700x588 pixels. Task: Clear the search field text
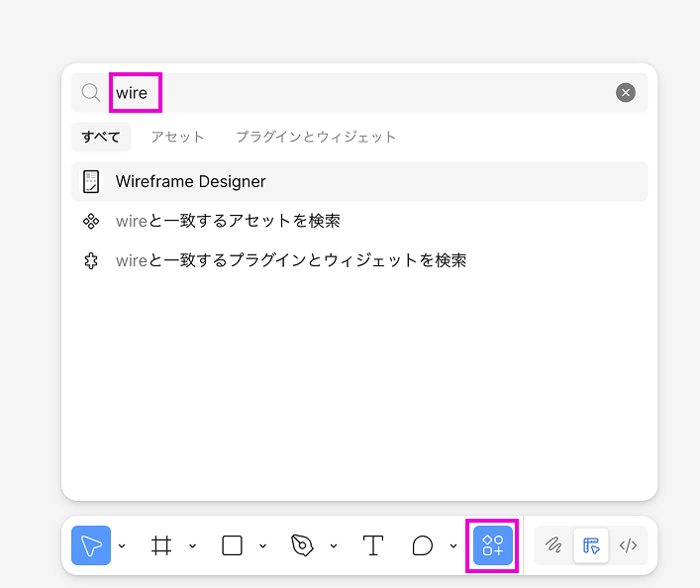626,92
